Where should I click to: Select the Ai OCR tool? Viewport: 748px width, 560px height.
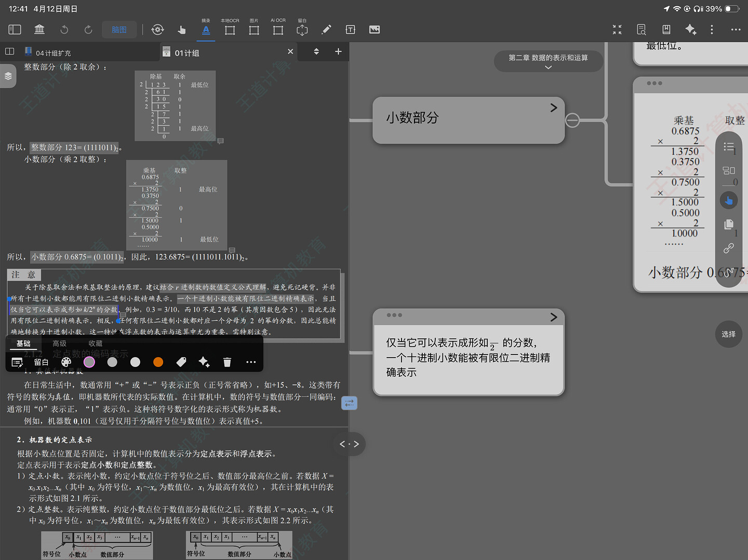click(x=278, y=30)
